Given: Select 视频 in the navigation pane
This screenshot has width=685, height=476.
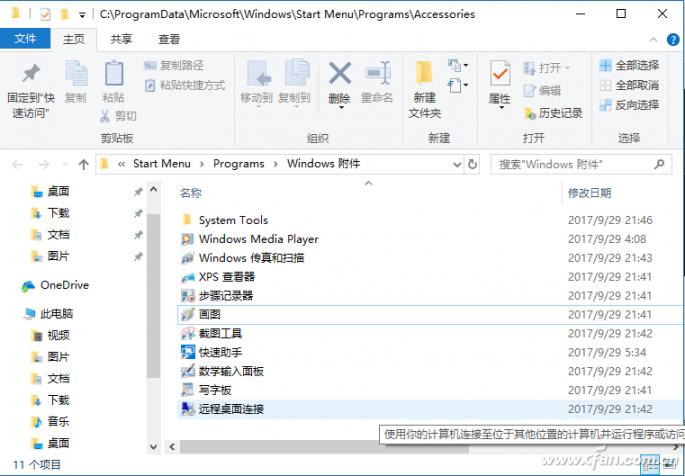Looking at the screenshot, I should coord(50,335).
